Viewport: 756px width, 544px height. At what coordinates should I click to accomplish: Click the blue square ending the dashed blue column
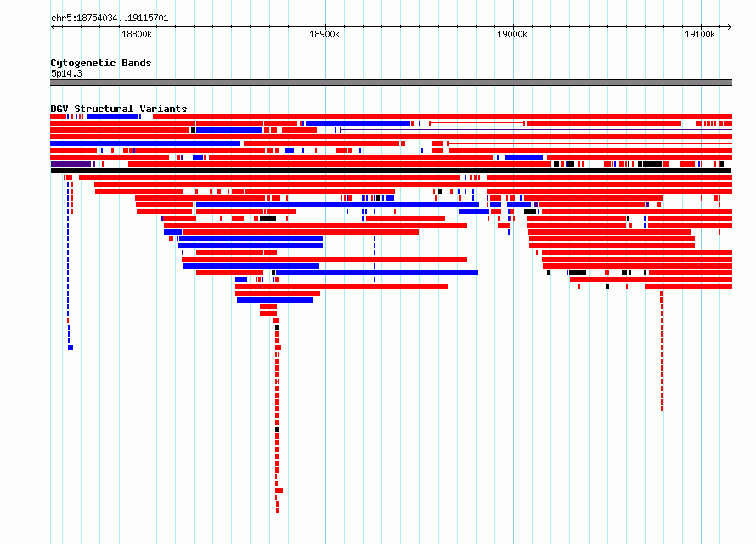coord(71,348)
